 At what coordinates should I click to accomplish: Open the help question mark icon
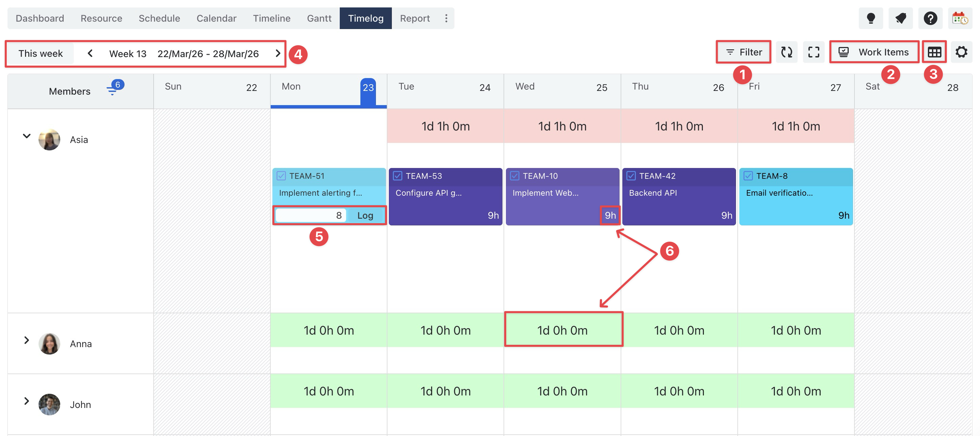[930, 18]
